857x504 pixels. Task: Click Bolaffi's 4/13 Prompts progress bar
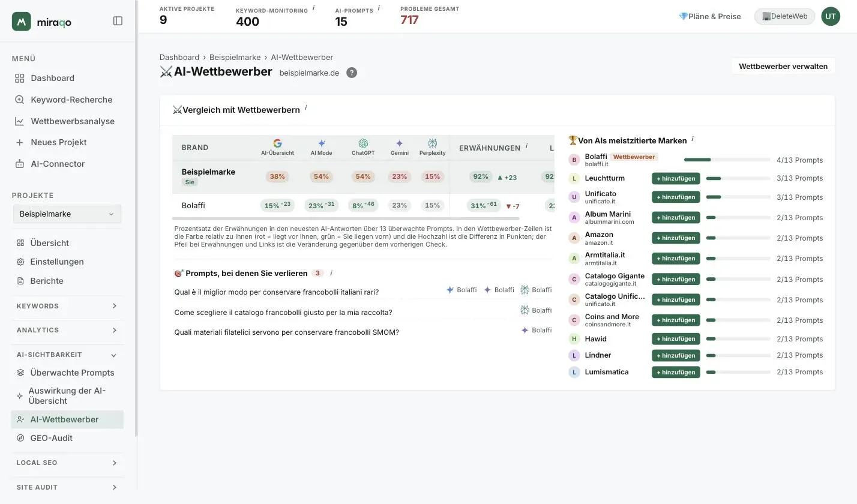(x=727, y=160)
